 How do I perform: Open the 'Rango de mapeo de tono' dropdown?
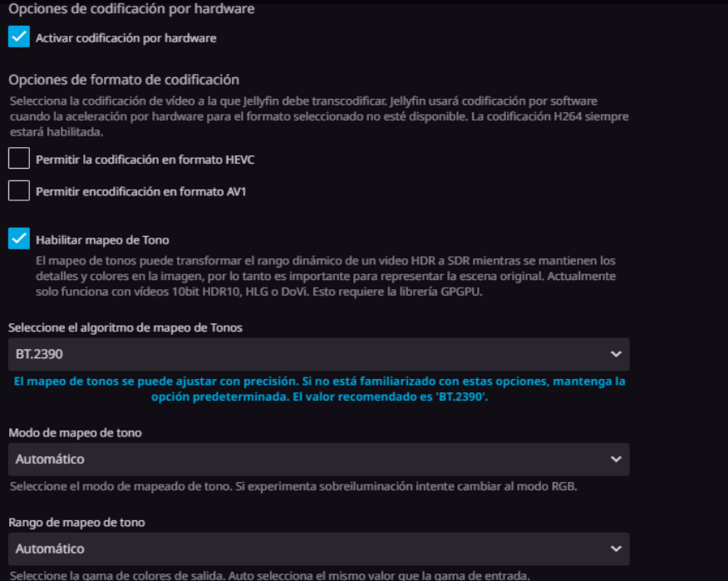[x=318, y=549]
